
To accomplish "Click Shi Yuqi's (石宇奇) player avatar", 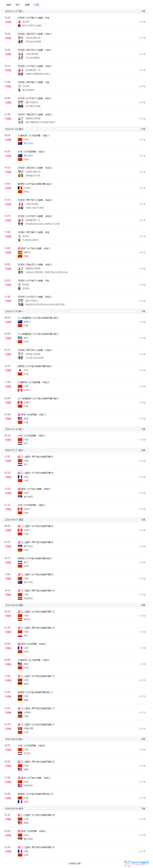I will [19, 86].
